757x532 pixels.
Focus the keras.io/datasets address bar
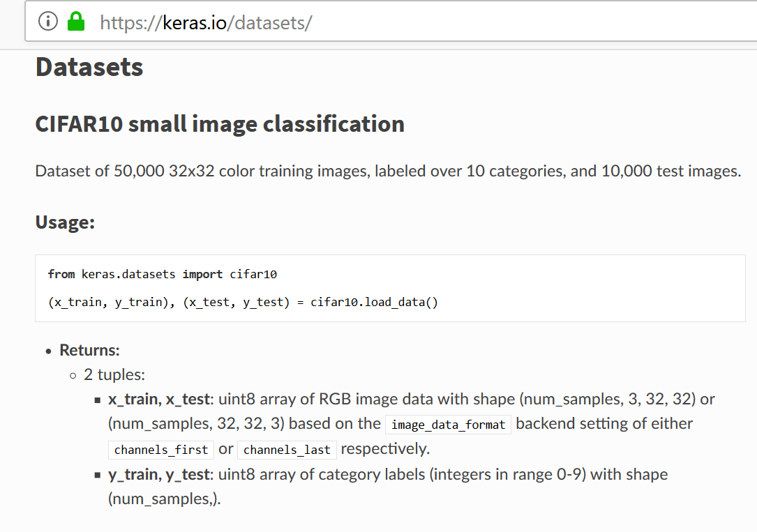[x=391, y=22]
